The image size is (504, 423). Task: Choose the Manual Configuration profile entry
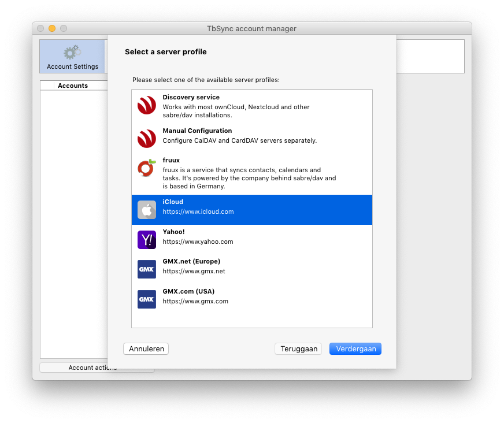[197, 131]
